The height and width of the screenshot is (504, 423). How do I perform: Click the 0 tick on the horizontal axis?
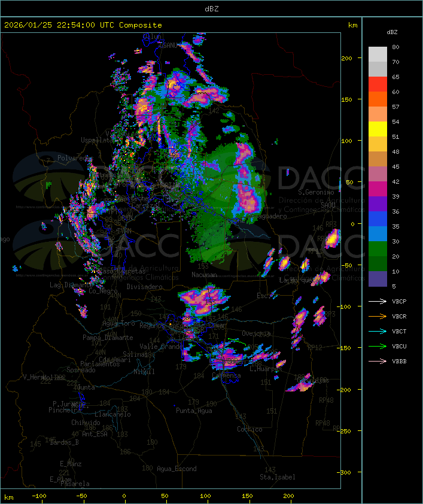[124, 496]
